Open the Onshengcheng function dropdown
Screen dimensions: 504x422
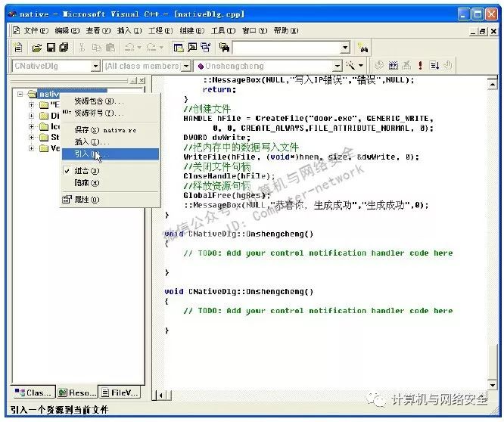[337, 67]
